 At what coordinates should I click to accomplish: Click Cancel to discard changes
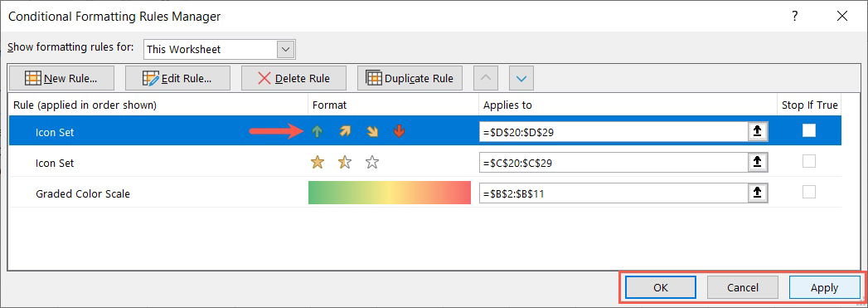pyautogui.click(x=742, y=287)
